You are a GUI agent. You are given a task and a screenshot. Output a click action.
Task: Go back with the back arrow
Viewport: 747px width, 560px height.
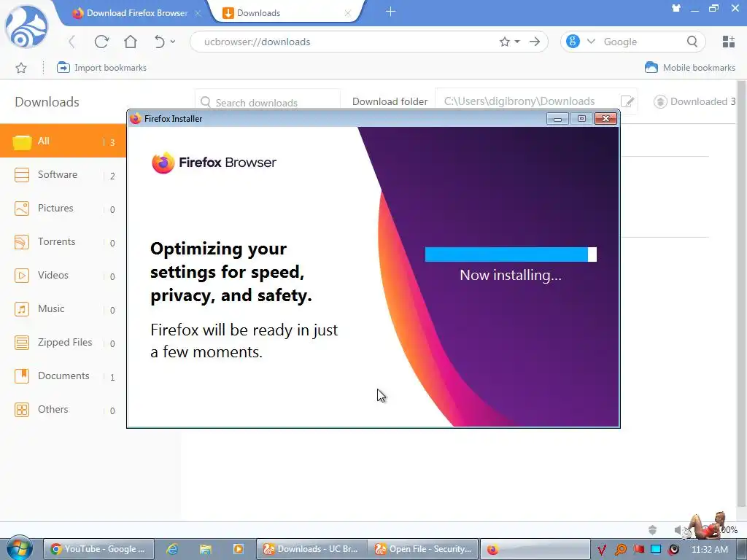72,42
